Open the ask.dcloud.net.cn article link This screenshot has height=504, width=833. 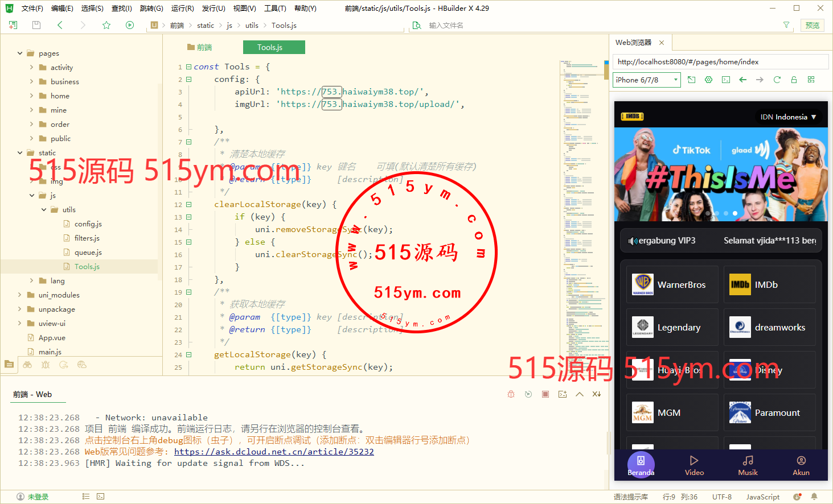click(274, 452)
